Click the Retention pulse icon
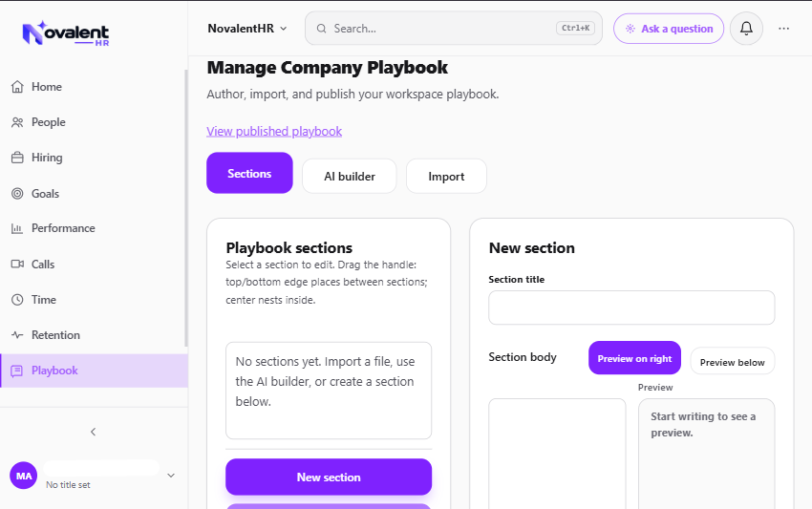This screenshot has width=812, height=509. point(17,335)
